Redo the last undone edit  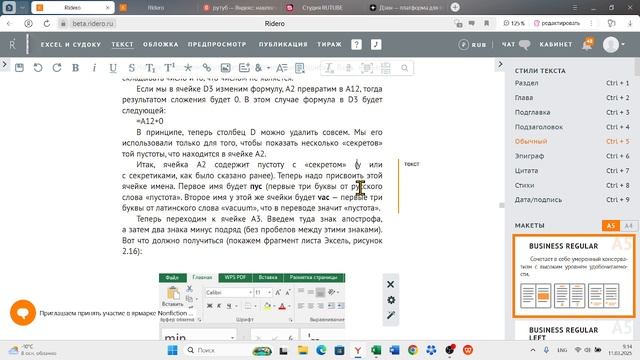pyautogui.click(x=57, y=68)
